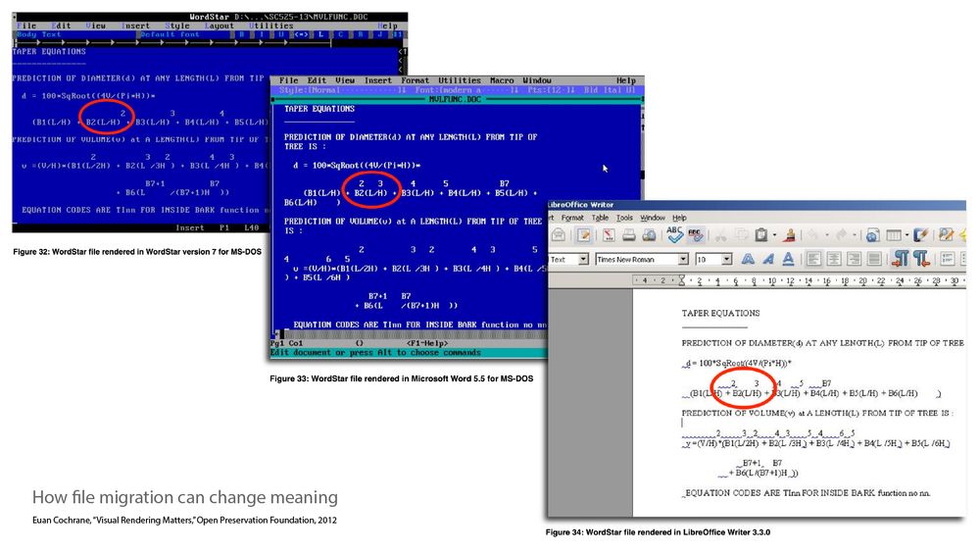This screenshot has width=980, height=552.
Task: Open Window menu in LibreOffice Writer
Action: click(x=653, y=218)
